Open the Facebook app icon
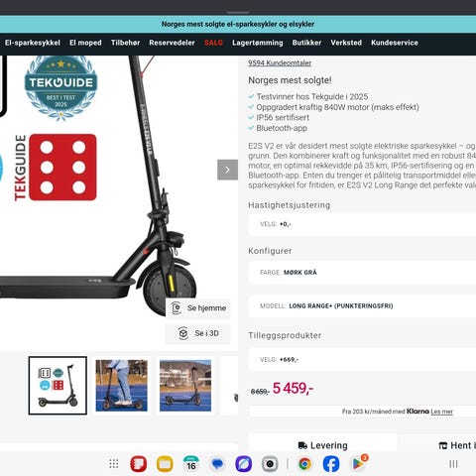The height and width of the screenshot is (476, 476). coord(331,464)
